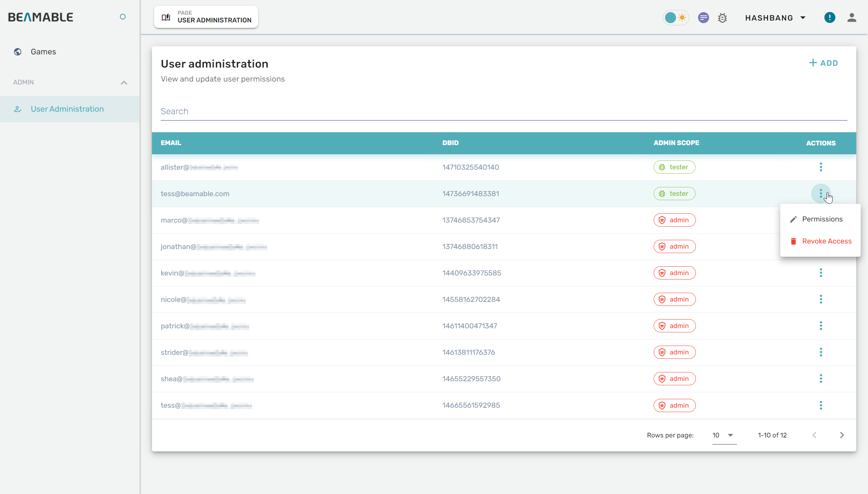Click the blue alert notification icon
The image size is (868, 494).
tap(829, 18)
